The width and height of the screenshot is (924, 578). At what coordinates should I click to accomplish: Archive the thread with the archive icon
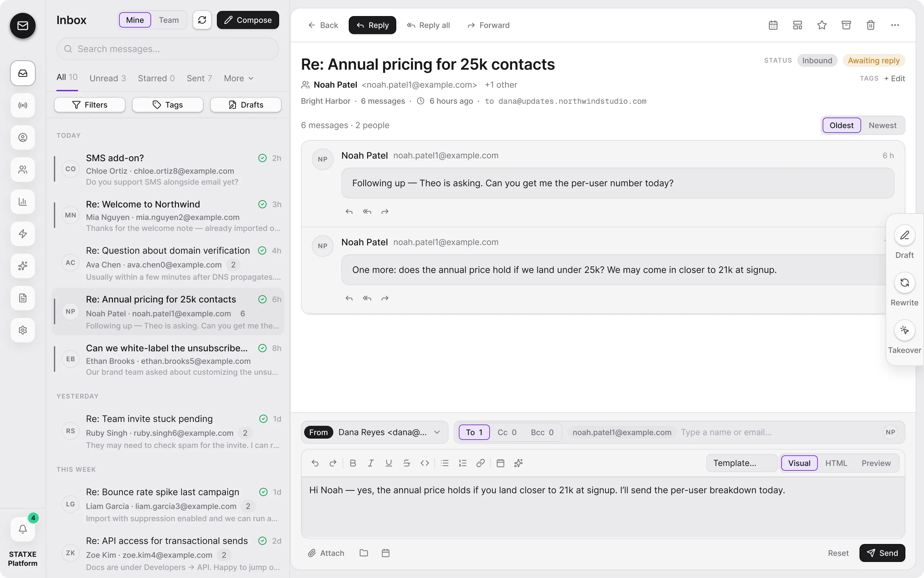coord(846,25)
